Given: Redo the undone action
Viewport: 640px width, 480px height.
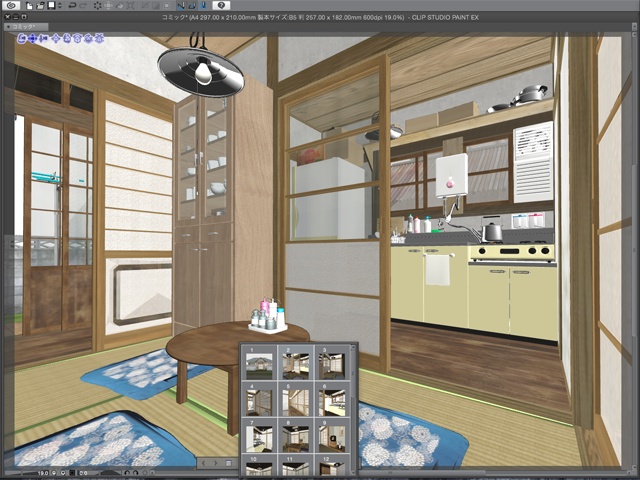Looking at the screenshot, I should tap(83, 6).
